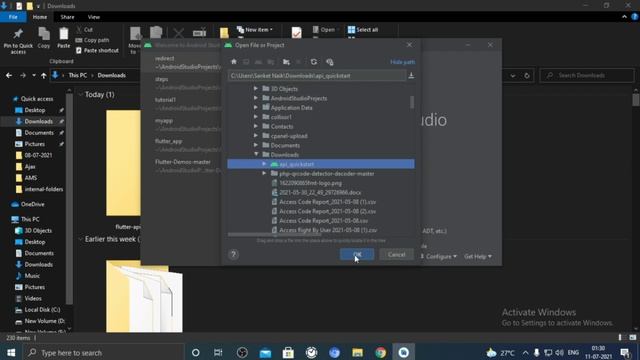Go back in File Explorer navigation

pos(9,76)
